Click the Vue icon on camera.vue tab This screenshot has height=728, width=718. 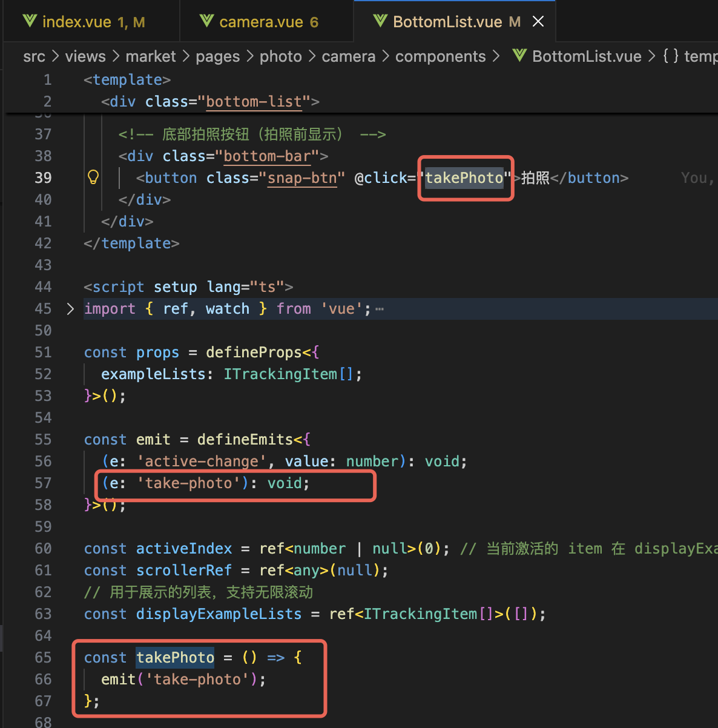point(206,22)
